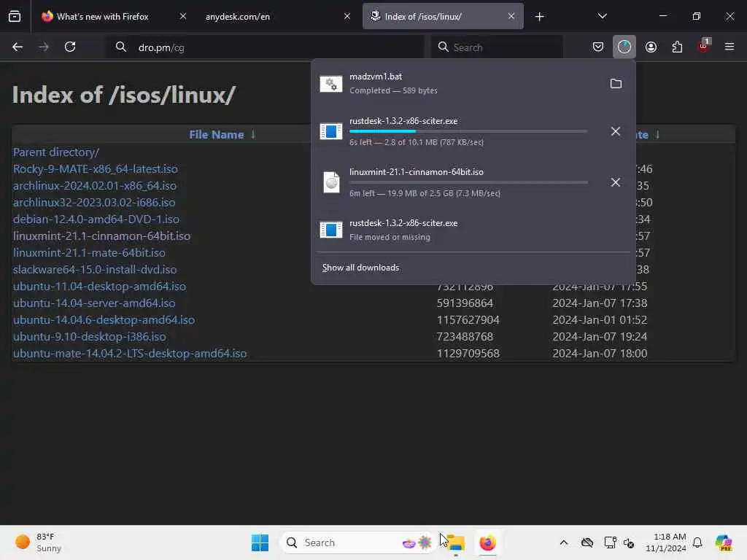Image resolution: width=747 pixels, height=560 pixels.
Task: Click the Firefox taskbar icon
Action: point(487,542)
